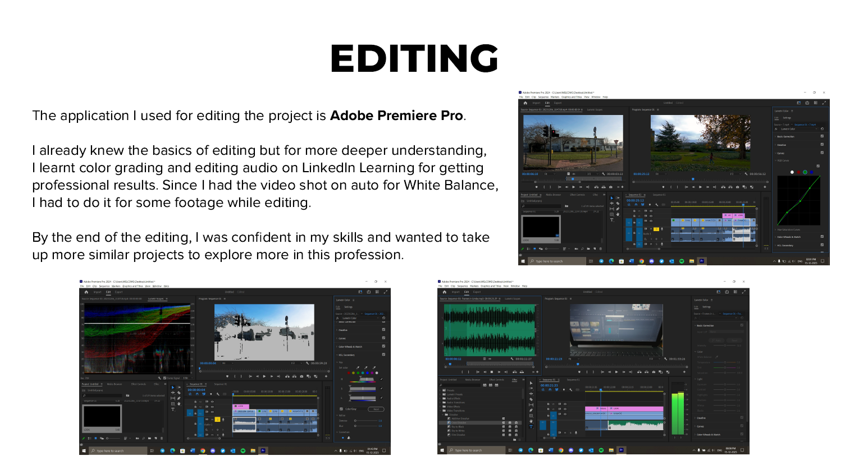Image resolution: width=868 pixels, height=474 pixels.
Task: Expand Presets folder in Effects panel
Action: [440, 390]
